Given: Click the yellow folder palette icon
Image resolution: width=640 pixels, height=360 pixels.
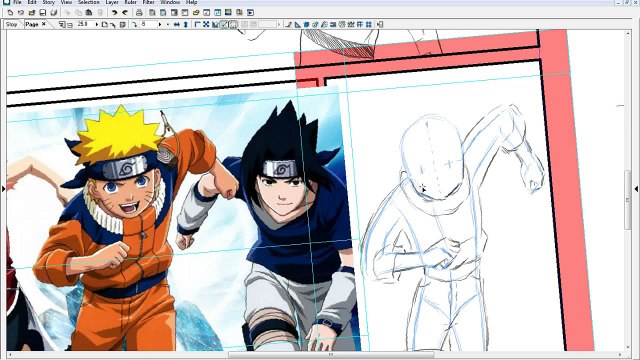Looking at the screenshot, I should click(x=196, y=13).
